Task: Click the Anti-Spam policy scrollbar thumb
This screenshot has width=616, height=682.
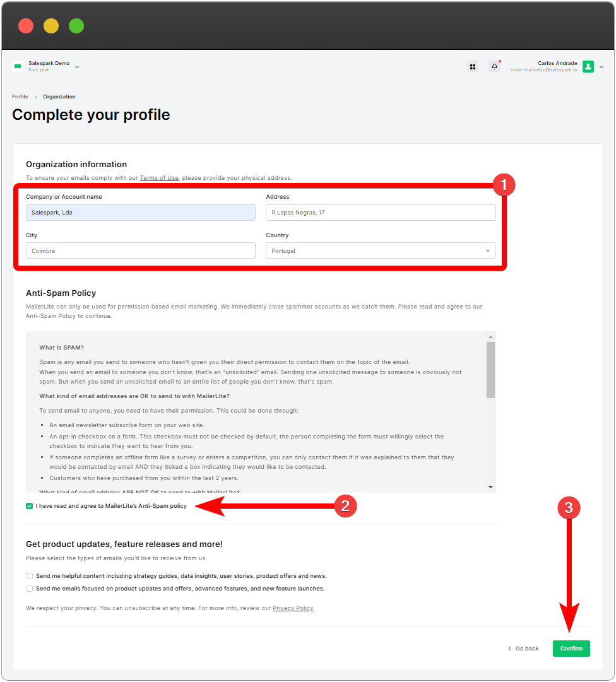Action: (490, 369)
